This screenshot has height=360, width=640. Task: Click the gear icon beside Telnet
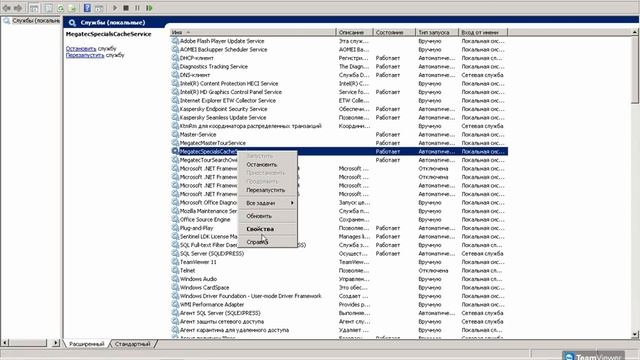175,271
